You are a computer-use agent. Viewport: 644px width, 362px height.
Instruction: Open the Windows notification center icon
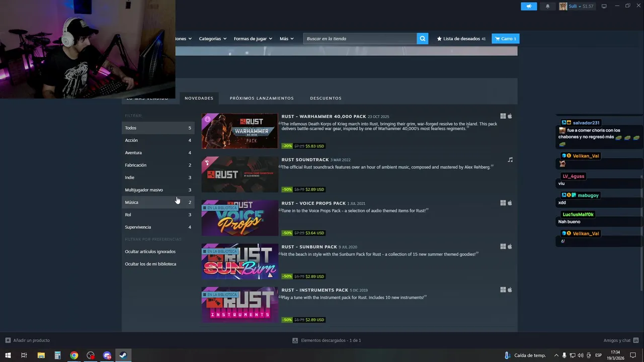click(x=633, y=355)
